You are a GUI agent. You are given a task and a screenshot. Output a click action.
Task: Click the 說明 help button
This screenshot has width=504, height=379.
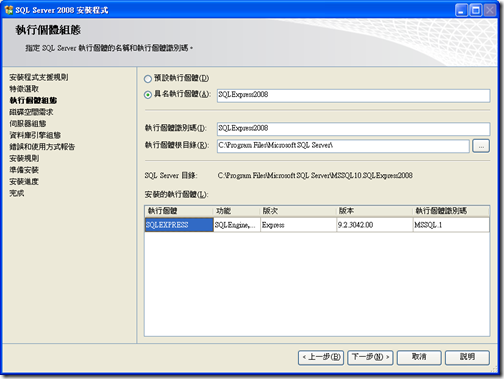pyautogui.click(x=467, y=357)
